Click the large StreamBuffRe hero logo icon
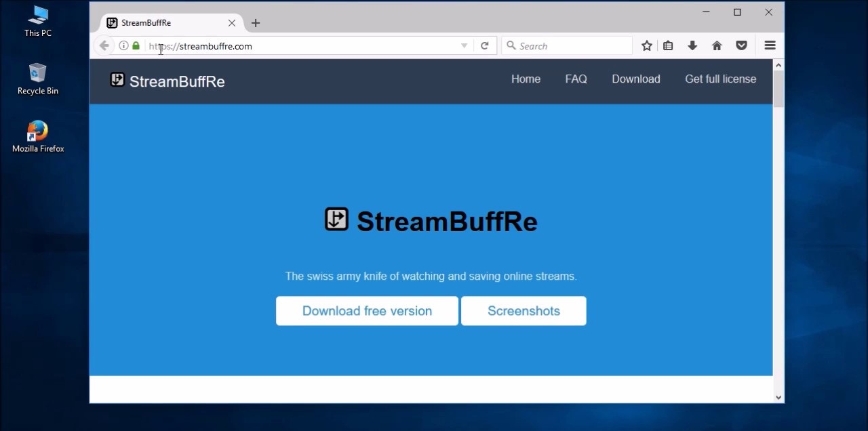This screenshot has width=868, height=431. click(x=336, y=220)
